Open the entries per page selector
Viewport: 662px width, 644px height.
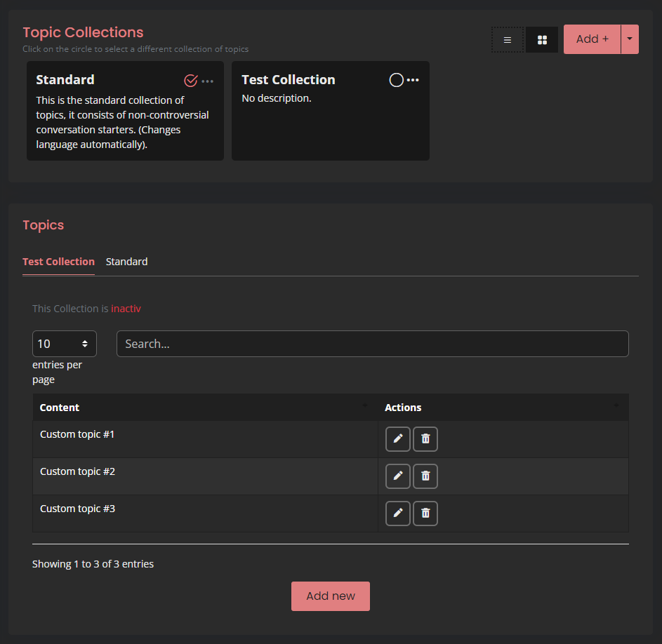tap(65, 344)
